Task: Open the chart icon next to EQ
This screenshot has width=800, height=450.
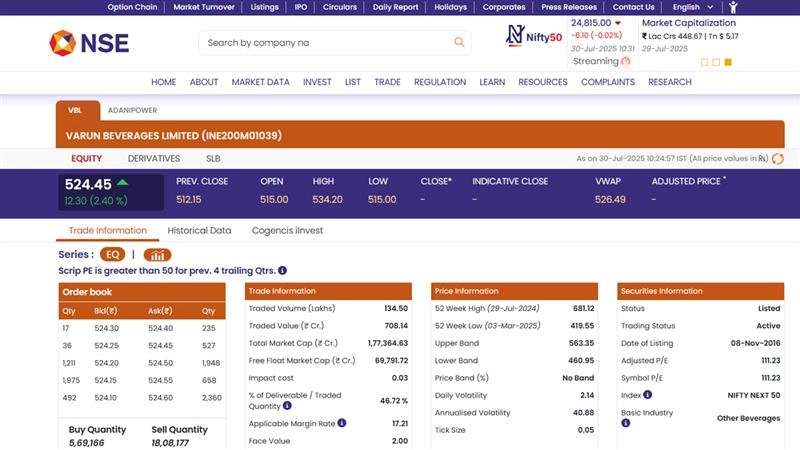Action: (157, 255)
